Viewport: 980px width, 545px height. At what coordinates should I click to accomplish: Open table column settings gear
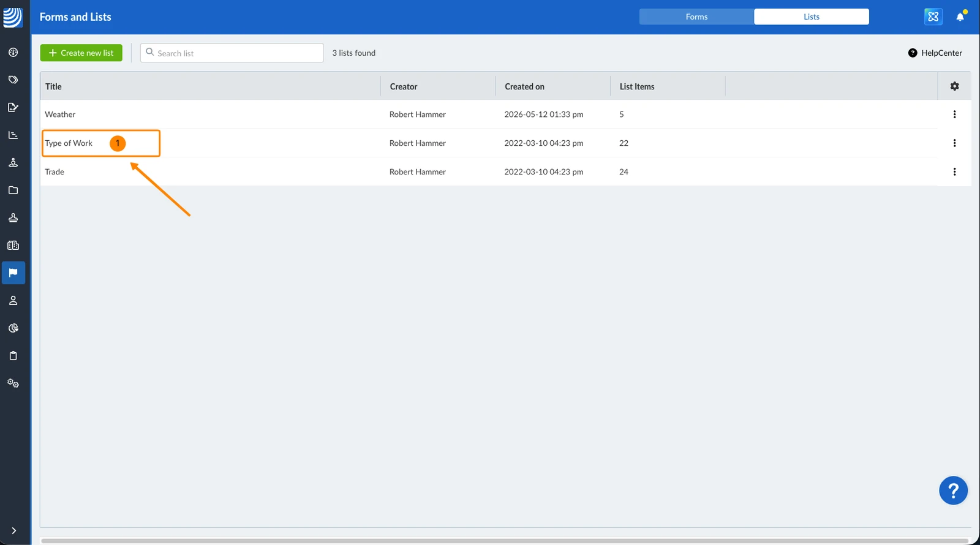point(954,86)
